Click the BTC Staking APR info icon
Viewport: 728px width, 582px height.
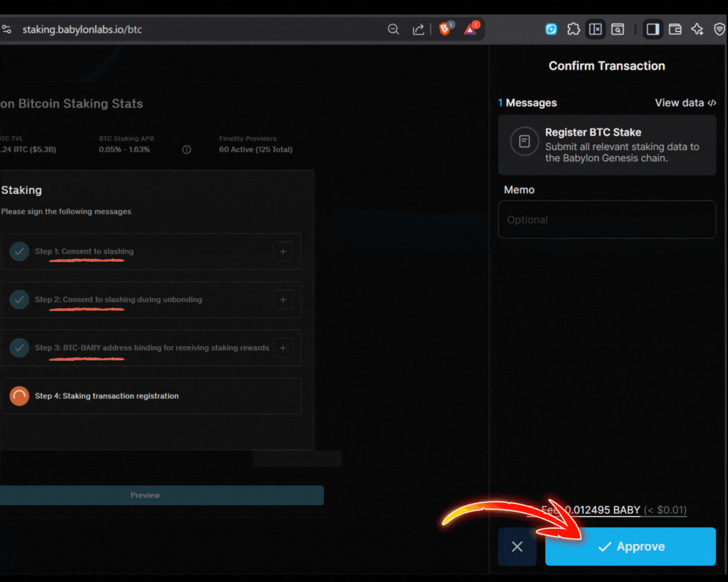click(x=186, y=149)
